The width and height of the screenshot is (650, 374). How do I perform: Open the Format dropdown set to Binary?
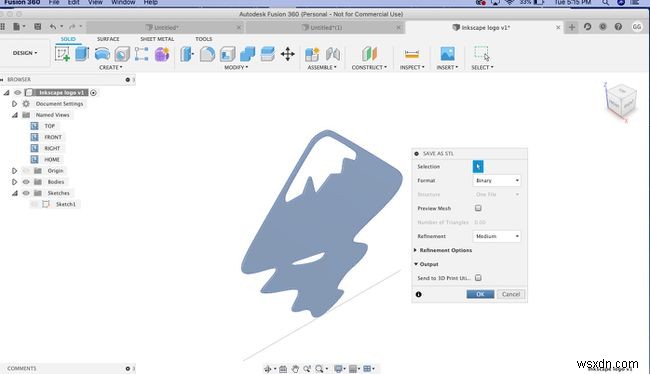click(x=497, y=180)
